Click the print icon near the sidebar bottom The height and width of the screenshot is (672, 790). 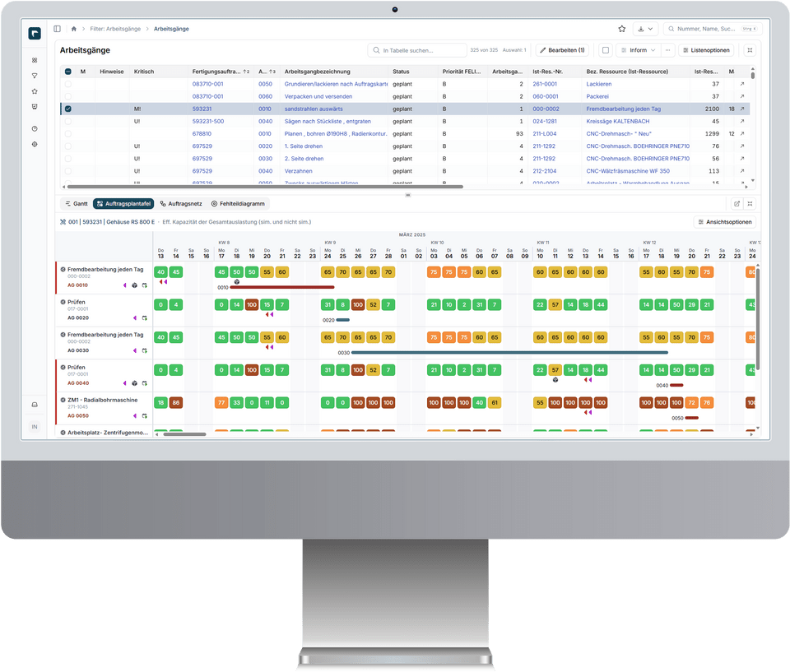coord(35,405)
